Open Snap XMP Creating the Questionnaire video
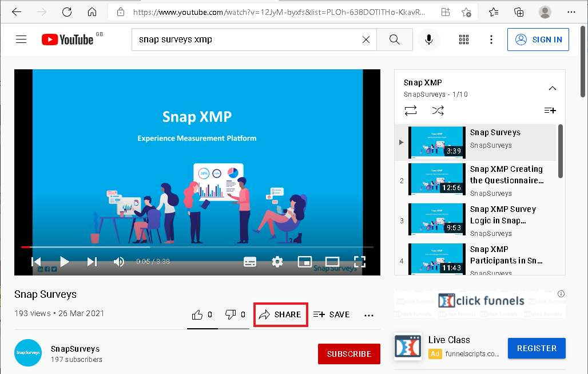 (x=475, y=181)
